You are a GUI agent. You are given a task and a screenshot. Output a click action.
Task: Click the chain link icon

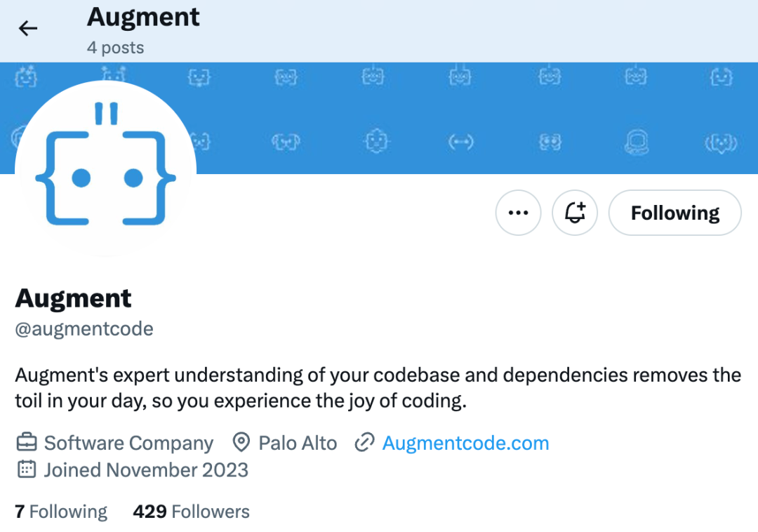pos(364,444)
